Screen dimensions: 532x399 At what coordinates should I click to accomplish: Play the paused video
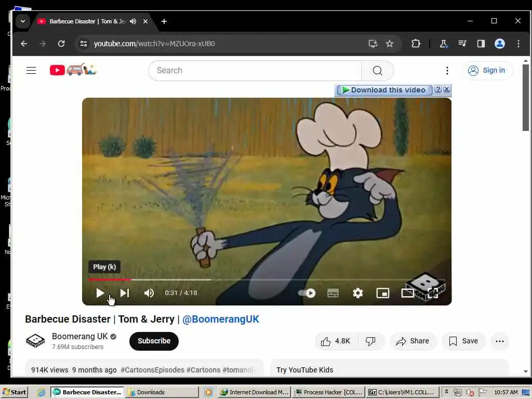click(x=100, y=293)
